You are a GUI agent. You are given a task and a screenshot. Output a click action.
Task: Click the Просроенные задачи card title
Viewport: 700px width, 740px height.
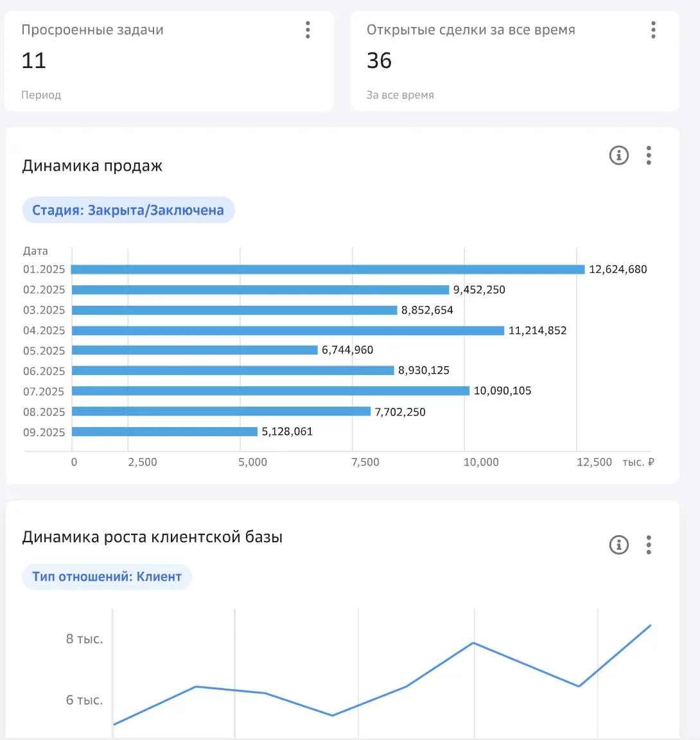click(x=92, y=30)
